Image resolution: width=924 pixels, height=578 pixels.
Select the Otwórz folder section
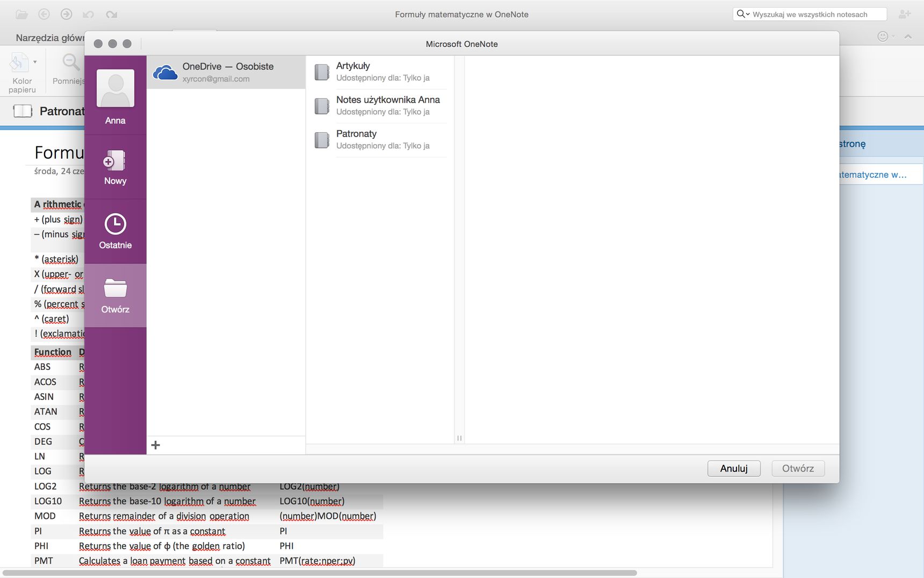click(115, 296)
